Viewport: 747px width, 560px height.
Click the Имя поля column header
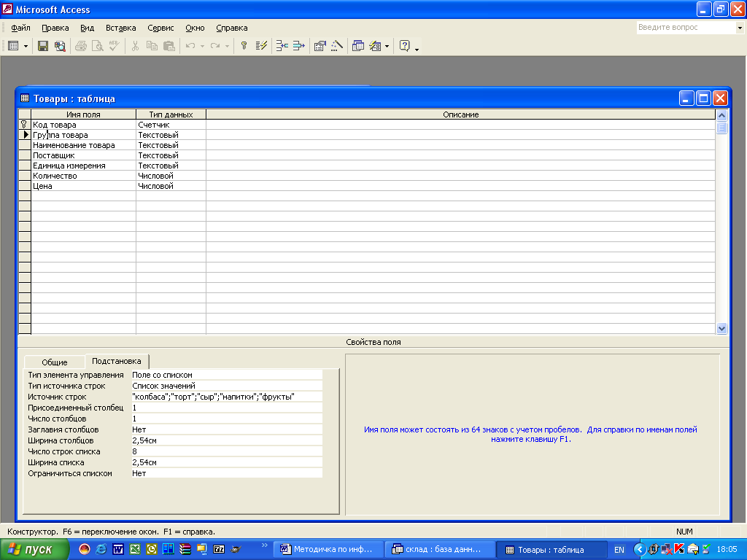(x=83, y=114)
